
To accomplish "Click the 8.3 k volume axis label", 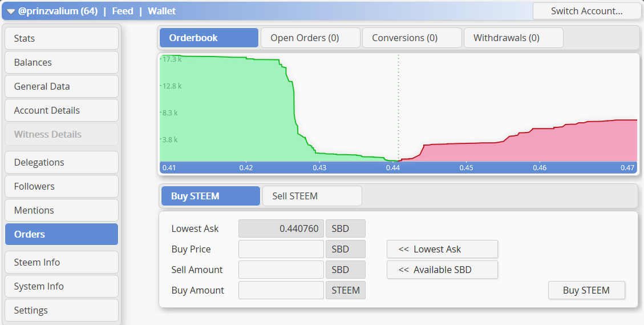I will 171,113.
